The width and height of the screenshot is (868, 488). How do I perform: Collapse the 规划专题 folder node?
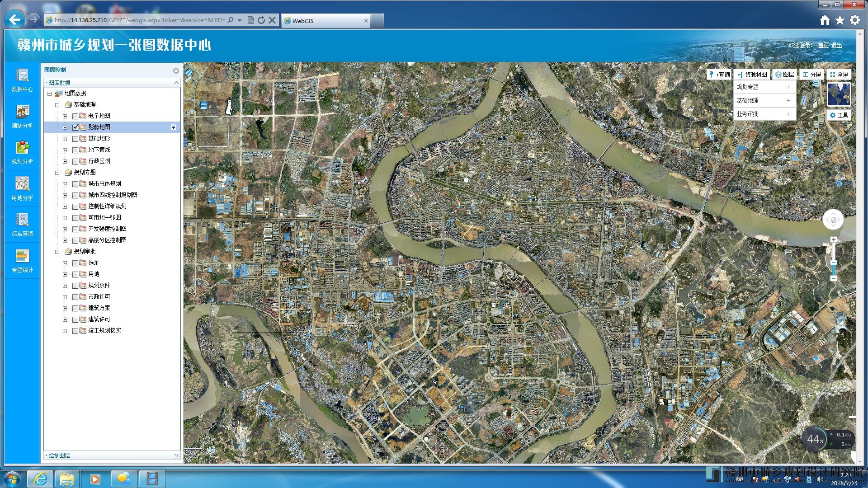tap(57, 173)
